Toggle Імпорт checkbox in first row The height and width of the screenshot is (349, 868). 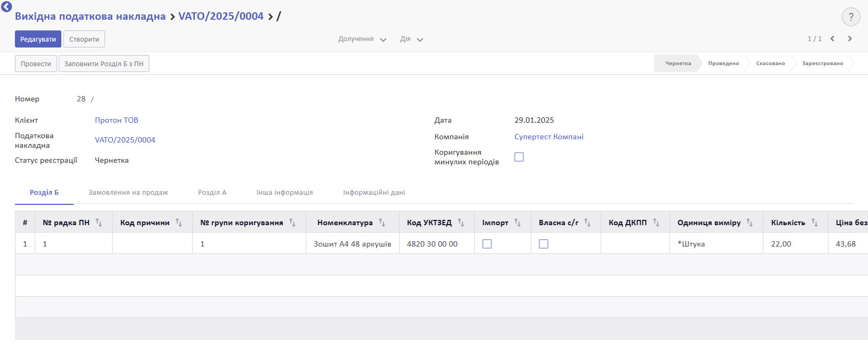coord(487,244)
